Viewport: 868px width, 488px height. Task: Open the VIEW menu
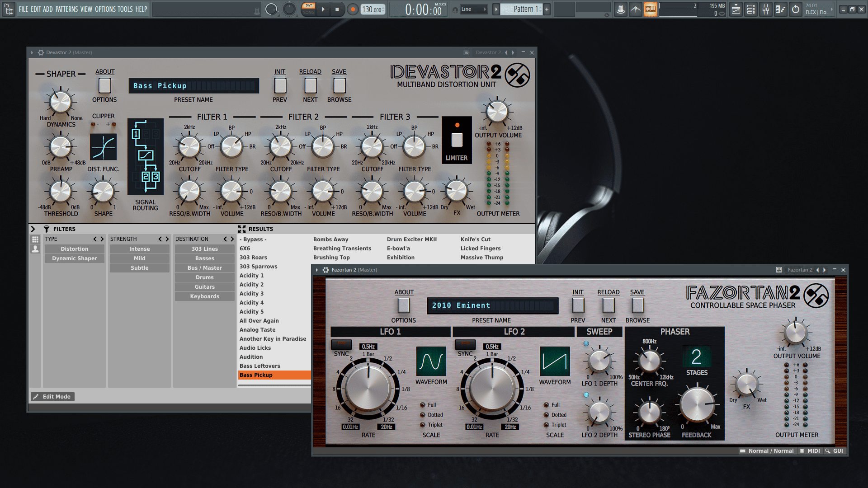[86, 9]
